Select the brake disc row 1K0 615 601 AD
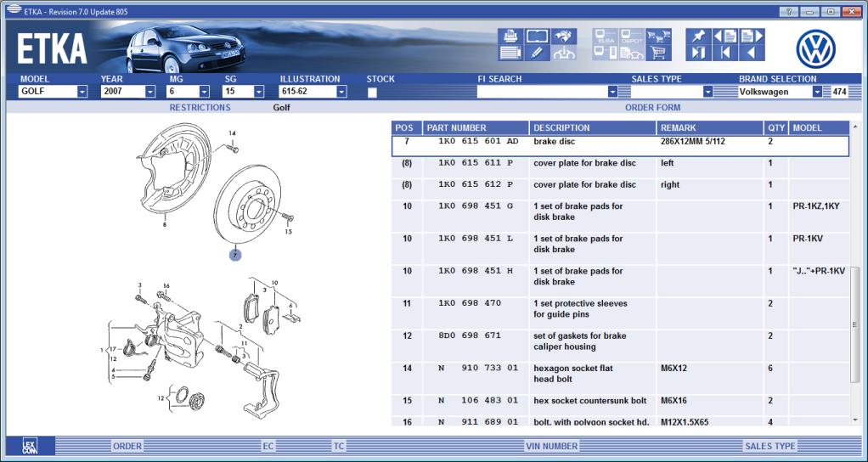Viewport: 868px width, 462px height. click(x=620, y=146)
